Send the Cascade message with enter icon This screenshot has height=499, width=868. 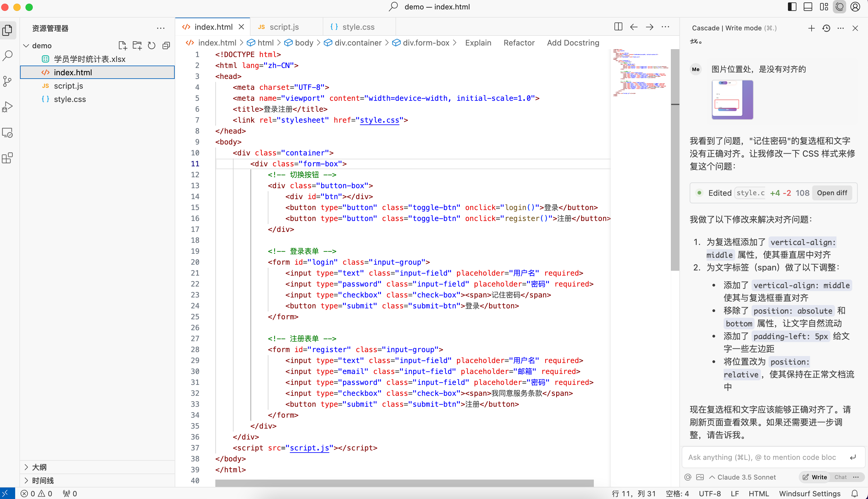pos(853,457)
